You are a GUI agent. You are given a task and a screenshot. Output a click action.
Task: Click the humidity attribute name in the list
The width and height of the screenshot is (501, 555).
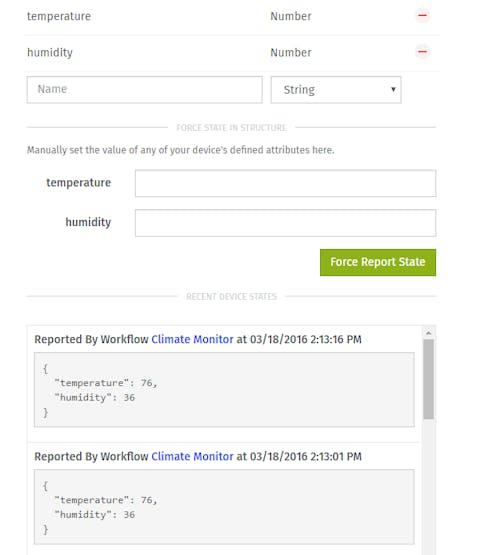[x=50, y=52]
